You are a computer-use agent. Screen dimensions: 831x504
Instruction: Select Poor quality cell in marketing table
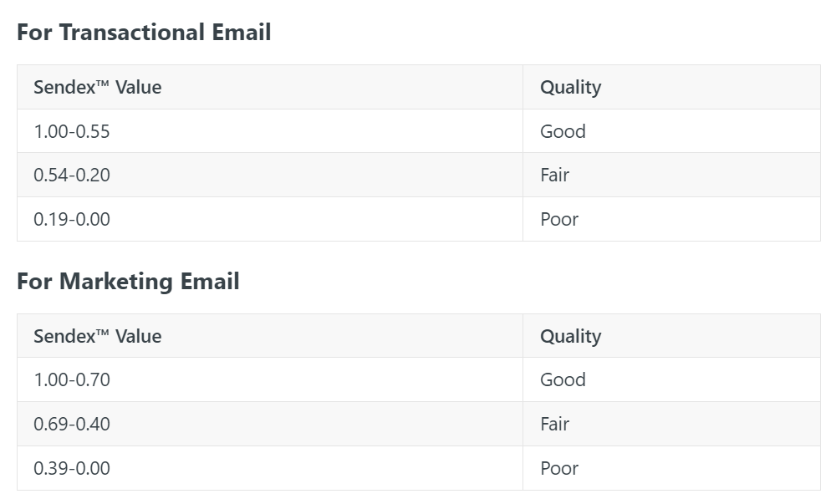pos(671,468)
